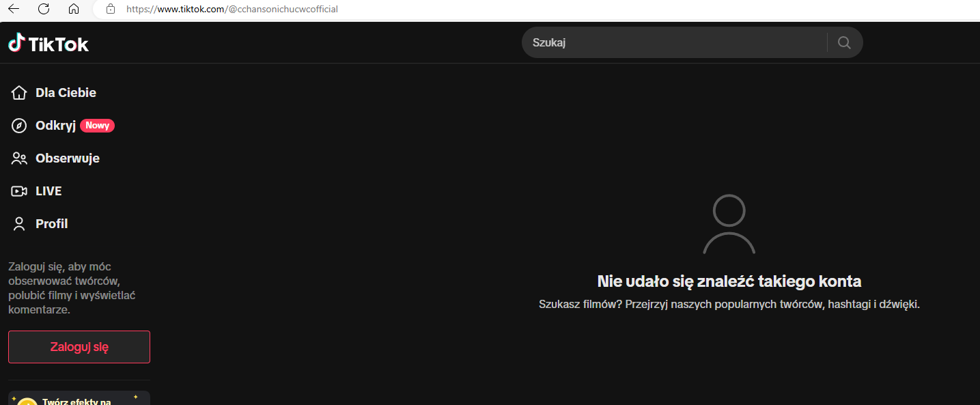This screenshot has height=405, width=980.
Task: View site info via the padlock icon
Action: 111,9
